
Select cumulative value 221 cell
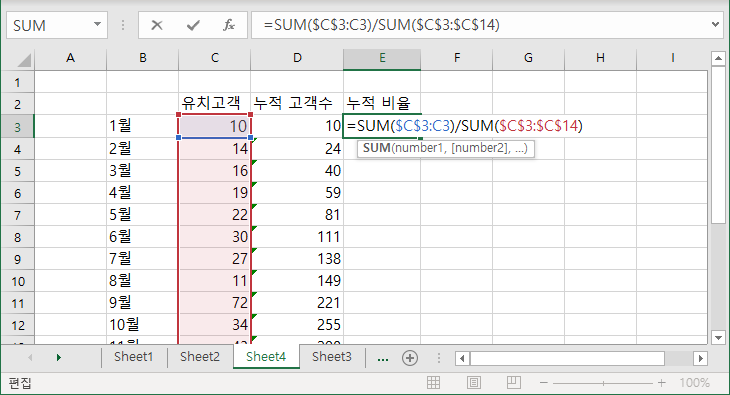[297, 303]
